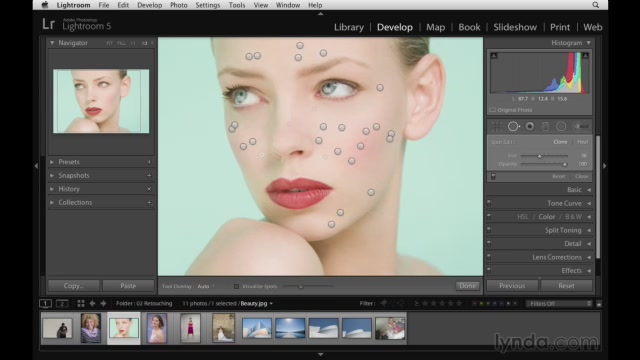640x360 pixels.
Task: Open the Settings menu
Action: [x=207, y=5]
